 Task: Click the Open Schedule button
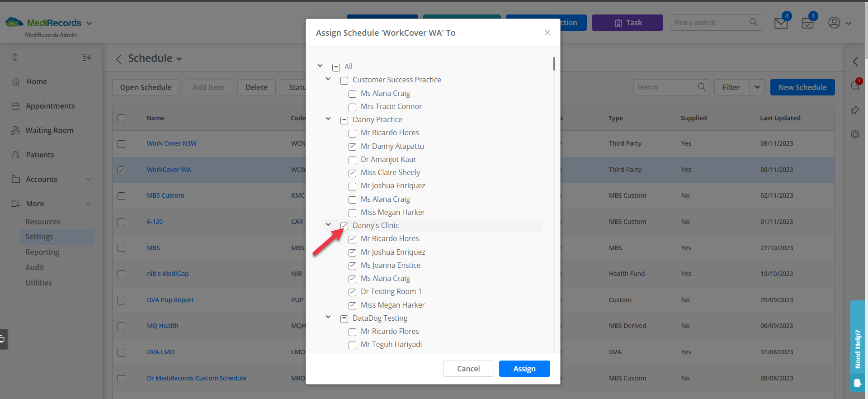(146, 87)
